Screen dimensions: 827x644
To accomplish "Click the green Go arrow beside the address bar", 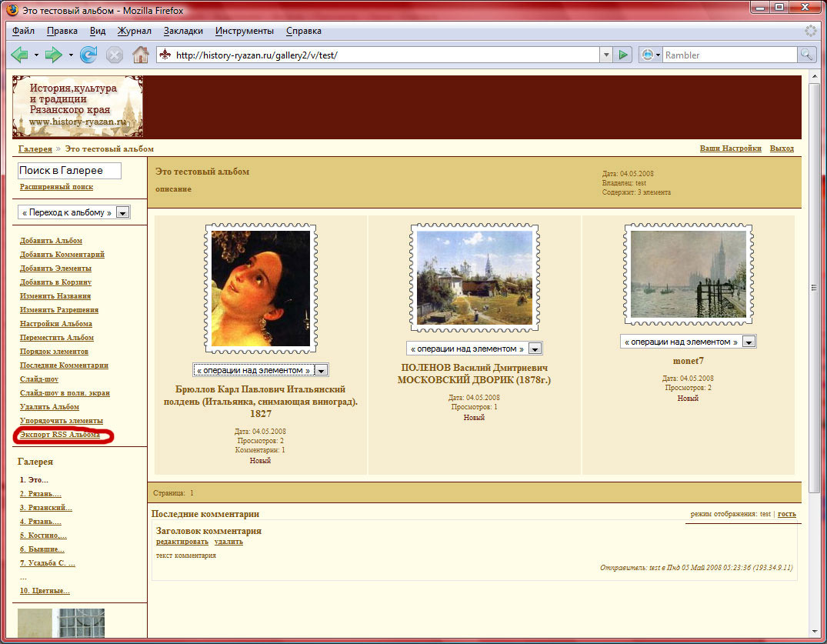I will (623, 55).
